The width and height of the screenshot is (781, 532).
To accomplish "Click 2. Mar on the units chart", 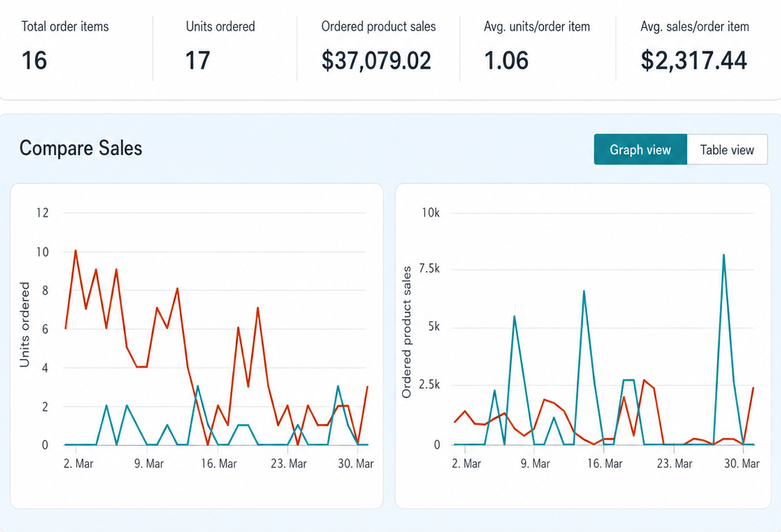I will click(78, 464).
